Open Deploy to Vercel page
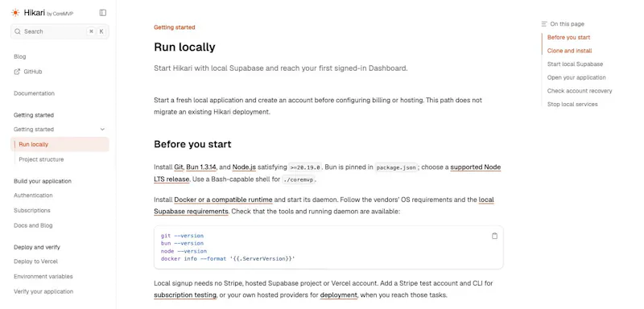The height and width of the screenshot is (309, 644). pos(35,262)
